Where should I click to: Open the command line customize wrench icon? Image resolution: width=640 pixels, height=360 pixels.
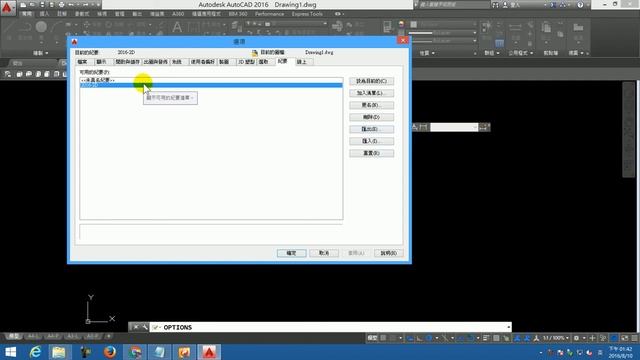144,327
